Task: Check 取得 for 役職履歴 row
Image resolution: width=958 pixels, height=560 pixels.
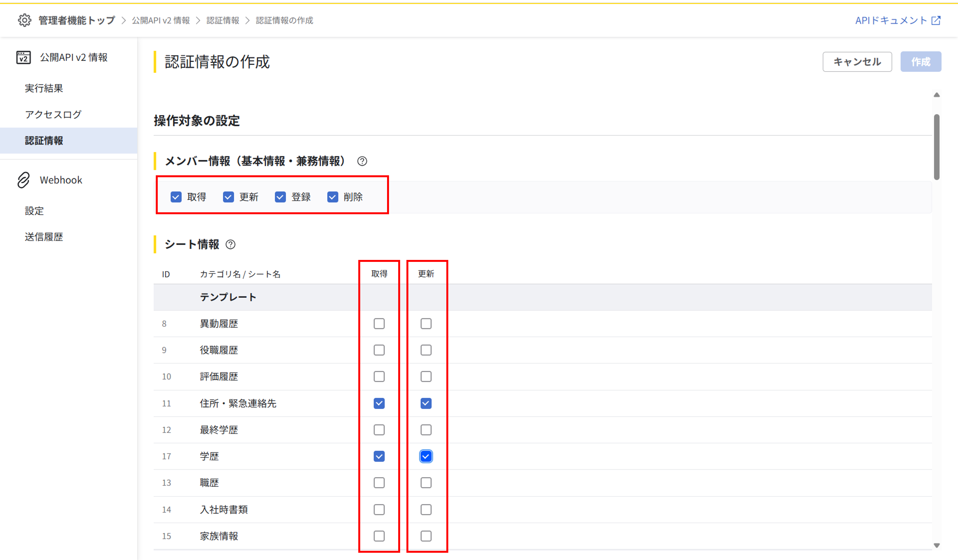Action: pyautogui.click(x=379, y=350)
